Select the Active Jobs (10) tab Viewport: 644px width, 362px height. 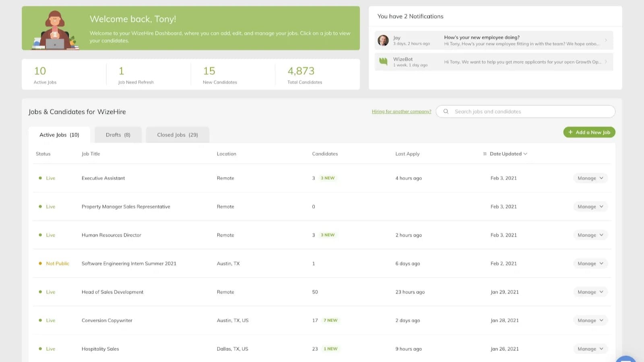tap(60, 135)
